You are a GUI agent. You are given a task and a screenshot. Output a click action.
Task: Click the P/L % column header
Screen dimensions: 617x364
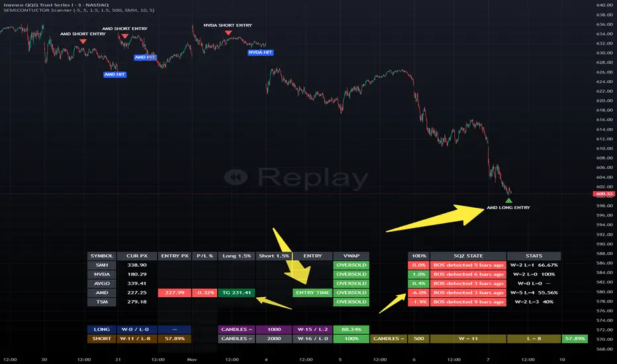coord(205,255)
